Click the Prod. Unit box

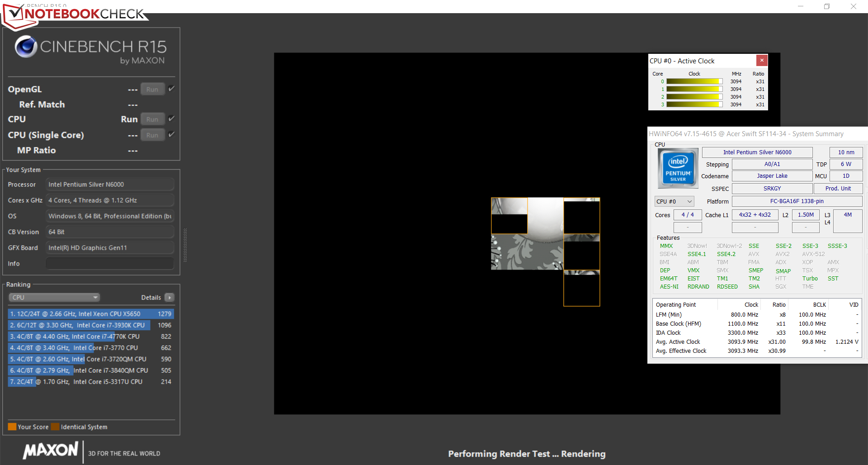tap(838, 189)
